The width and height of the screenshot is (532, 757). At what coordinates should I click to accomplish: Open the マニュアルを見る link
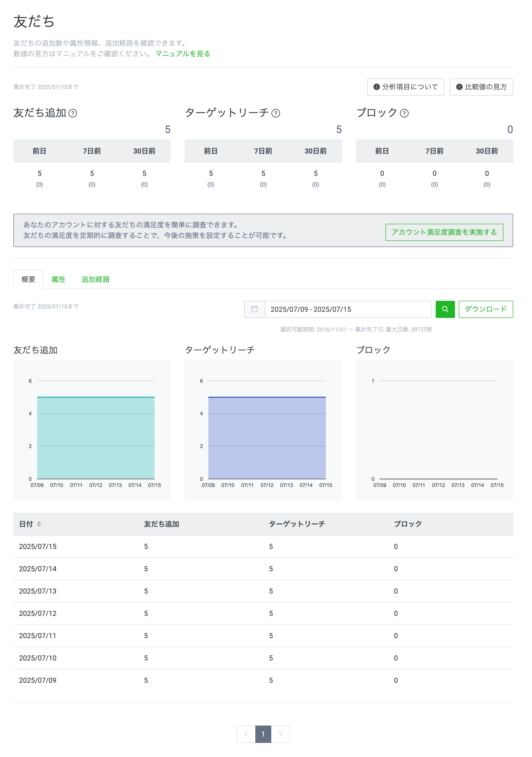click(x=183, y=54)
